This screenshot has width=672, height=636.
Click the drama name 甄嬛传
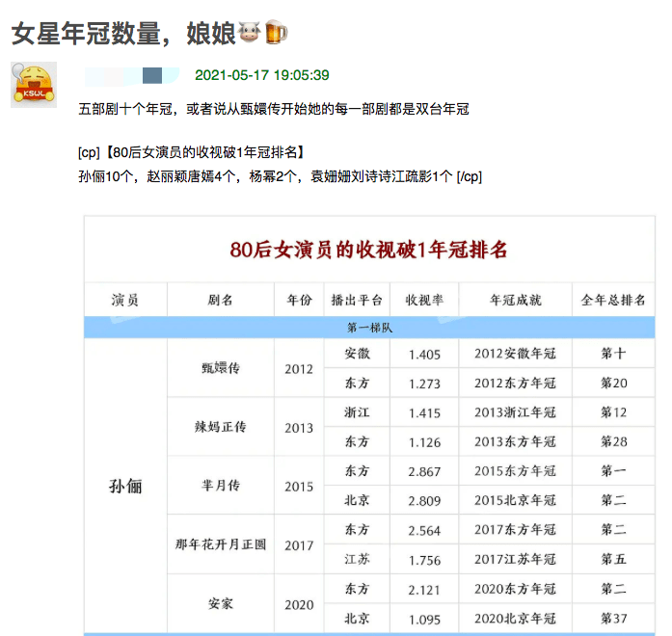[x=220, y=368]
